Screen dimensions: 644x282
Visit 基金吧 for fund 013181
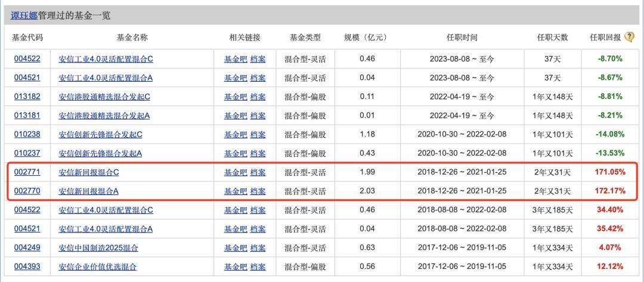point(236,115)
